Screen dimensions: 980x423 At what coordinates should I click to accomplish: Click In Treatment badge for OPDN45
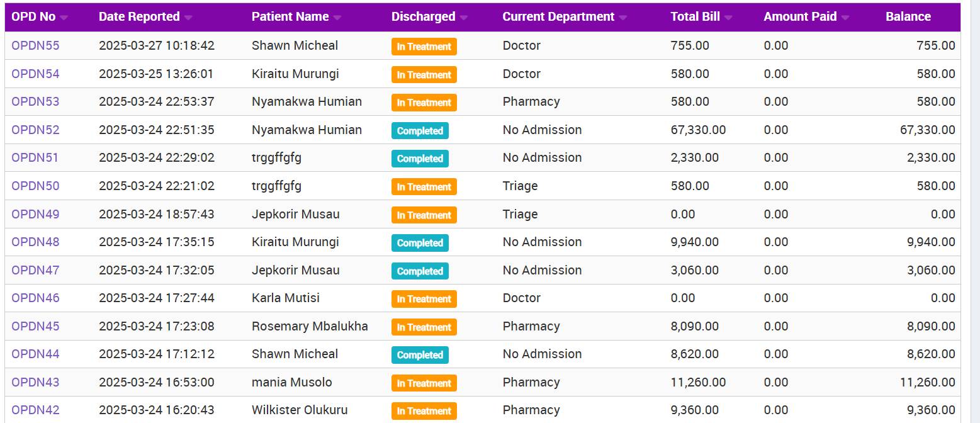(424, 327)
